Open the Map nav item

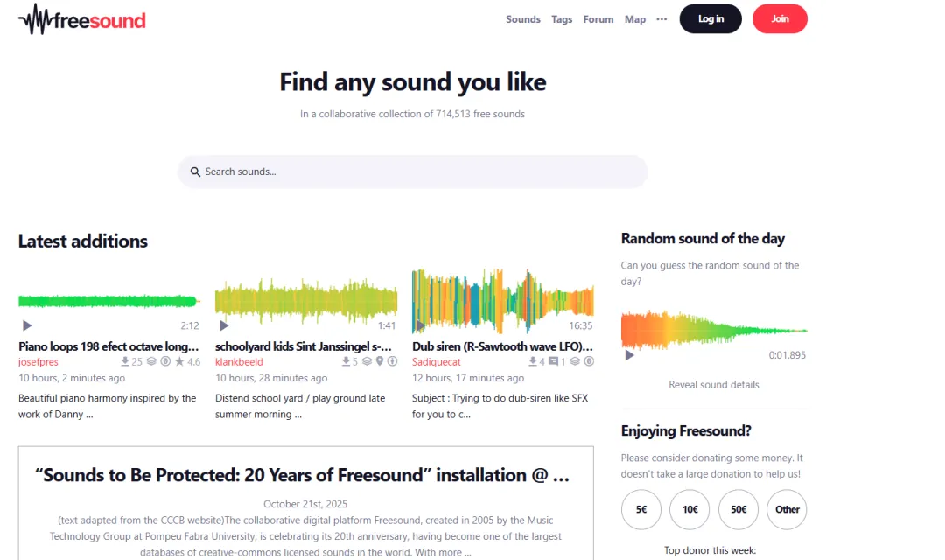click(x=635, y=19)
